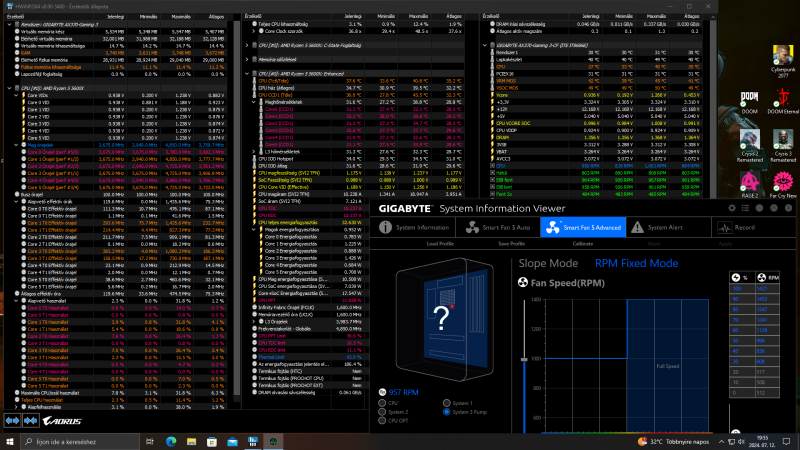Open the DOOM Eternal desktop shortcut
The width and height of the screenshot is (800, 450).
(x=783, y=102)
